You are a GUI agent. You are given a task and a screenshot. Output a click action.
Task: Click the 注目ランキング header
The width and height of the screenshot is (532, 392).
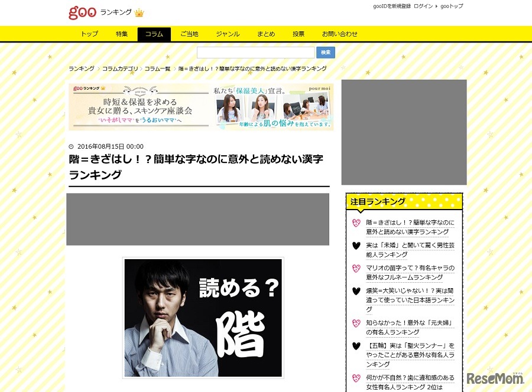click(404, 202)
